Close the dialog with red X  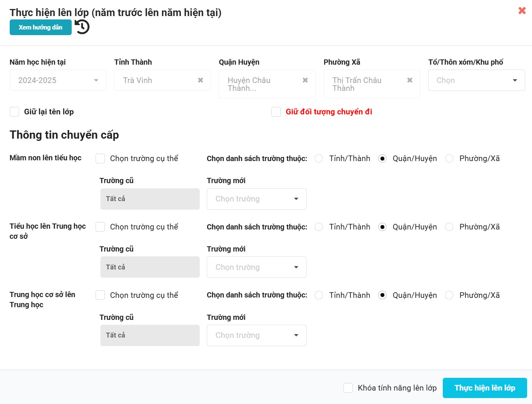(522, 10)
